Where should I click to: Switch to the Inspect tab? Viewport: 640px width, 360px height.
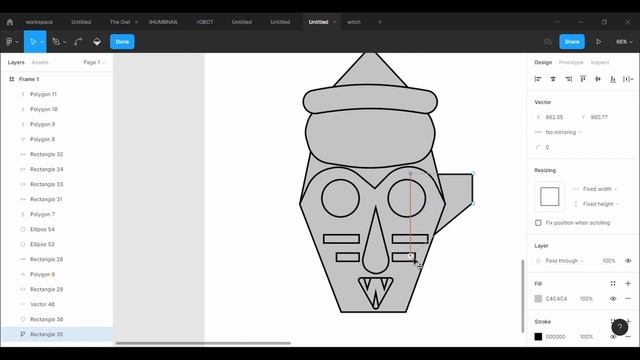(600, 62)
